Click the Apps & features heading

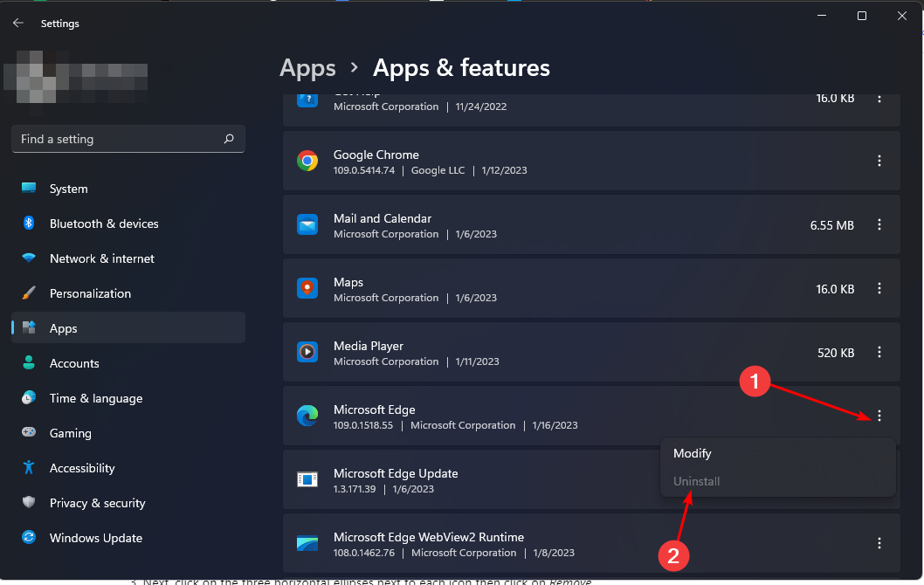[461, 68]
